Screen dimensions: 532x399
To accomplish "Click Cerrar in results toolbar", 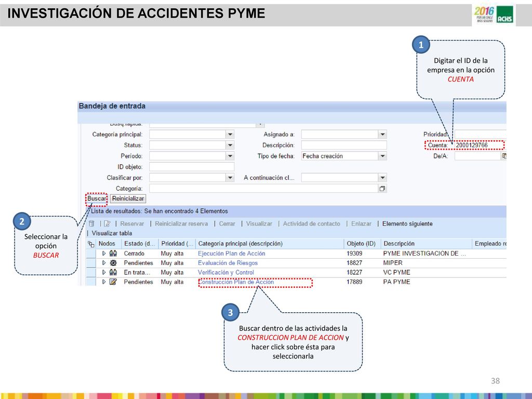I will point(227,224).
